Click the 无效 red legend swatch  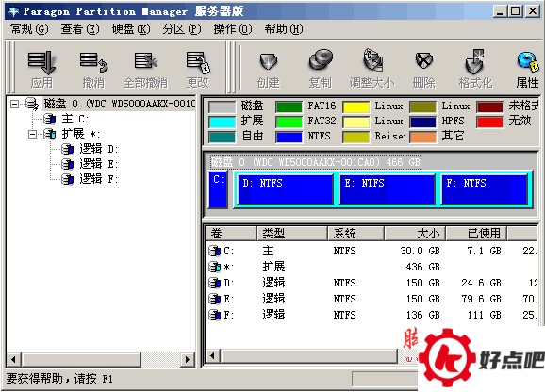[489, 122]
